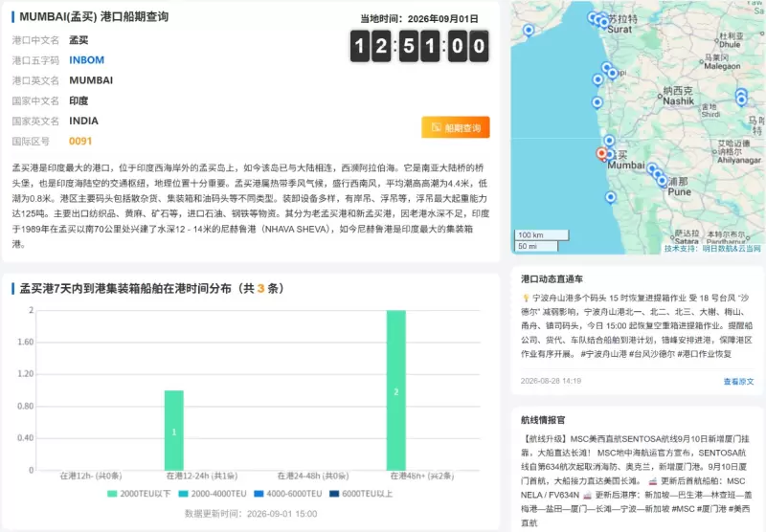Click the #港口作业恢复 hashtag
This screenshot has width=766, height=532.
click(x=705, y=354)
